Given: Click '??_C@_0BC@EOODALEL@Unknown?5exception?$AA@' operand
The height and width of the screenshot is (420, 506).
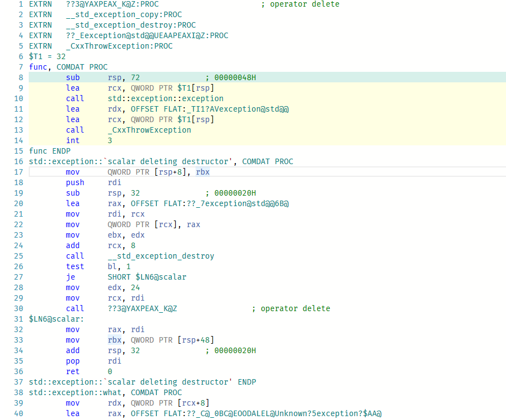Looking at the screenshot, I should [284, 413].
